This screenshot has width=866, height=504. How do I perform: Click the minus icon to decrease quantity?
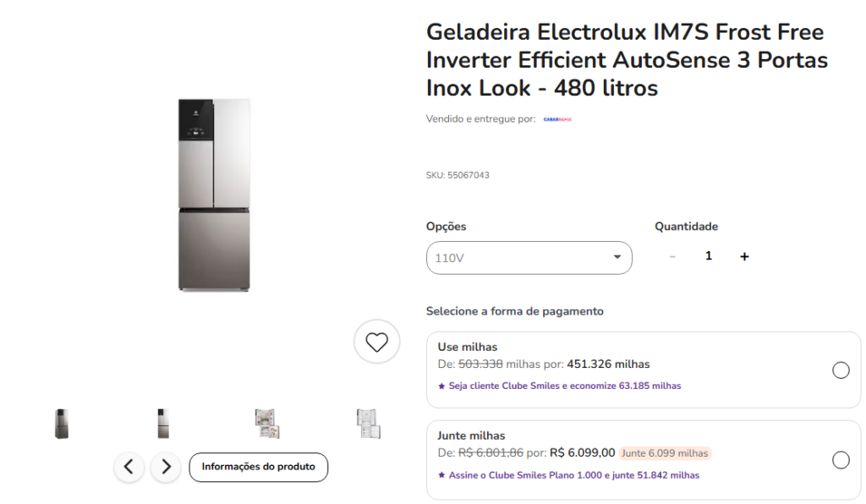(x=672, y=255)
